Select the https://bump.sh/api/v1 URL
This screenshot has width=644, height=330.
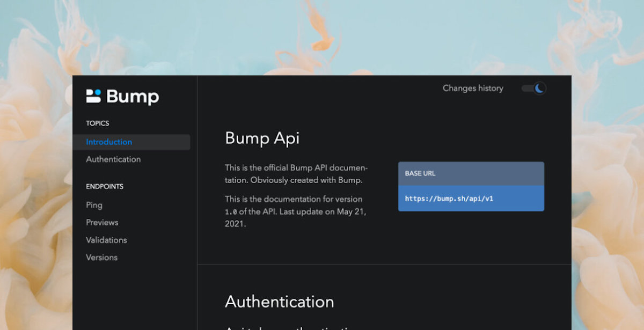[x=449, y=199]
